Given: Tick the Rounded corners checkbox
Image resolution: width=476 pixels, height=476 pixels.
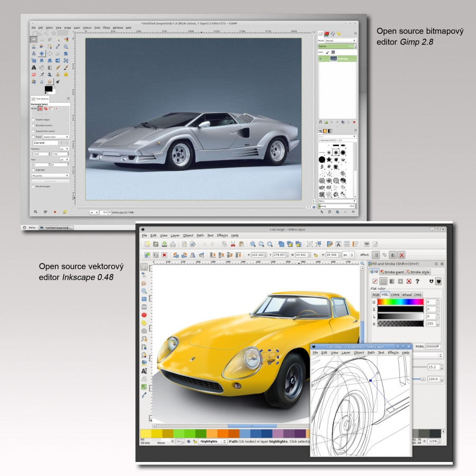Looking at the screenshot, I should click(33, 125).
